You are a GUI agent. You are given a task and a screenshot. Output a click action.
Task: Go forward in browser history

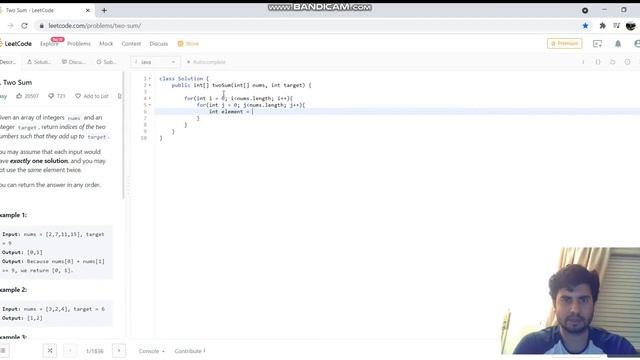coord(11,26)
